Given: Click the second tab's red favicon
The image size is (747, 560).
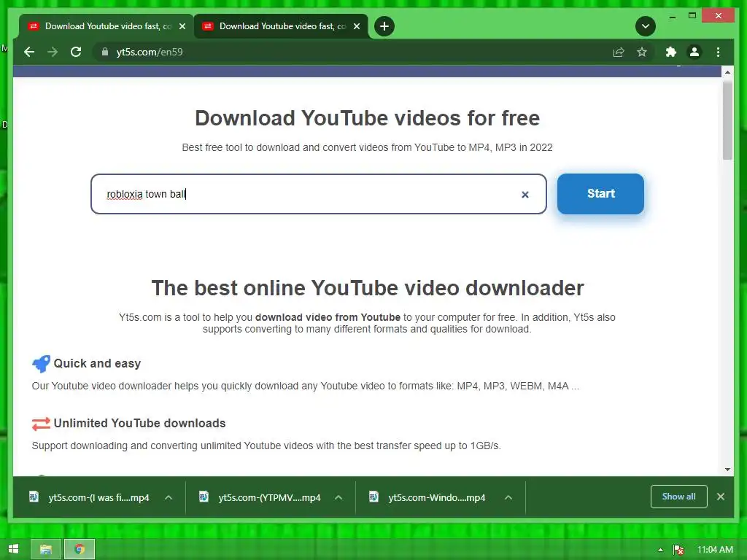Looking at the screenshot, I should [208, 26].
